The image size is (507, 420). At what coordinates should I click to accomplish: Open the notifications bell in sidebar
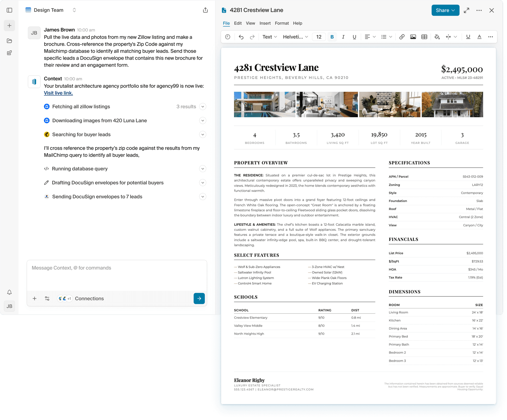(x=9, y=292)
